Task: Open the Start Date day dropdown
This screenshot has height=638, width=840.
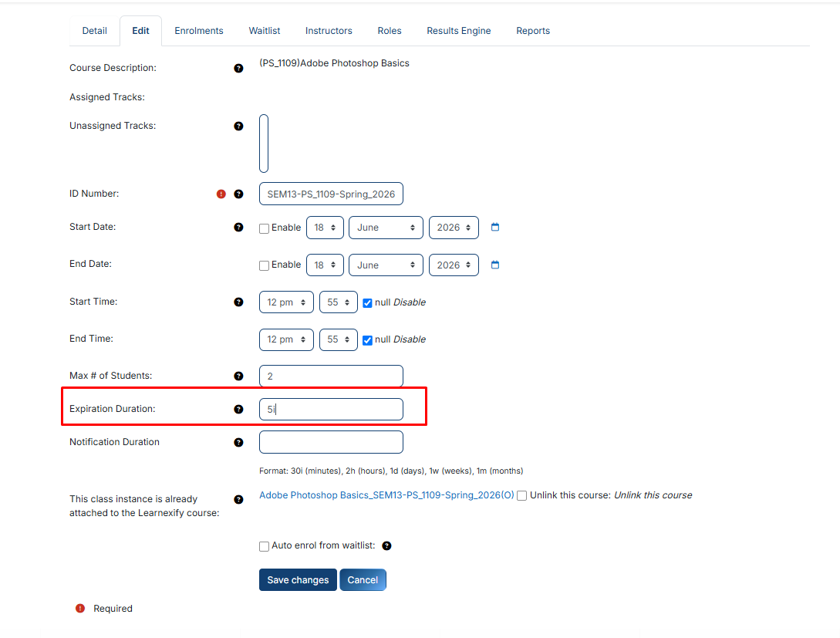Action: tap(325, 228)
